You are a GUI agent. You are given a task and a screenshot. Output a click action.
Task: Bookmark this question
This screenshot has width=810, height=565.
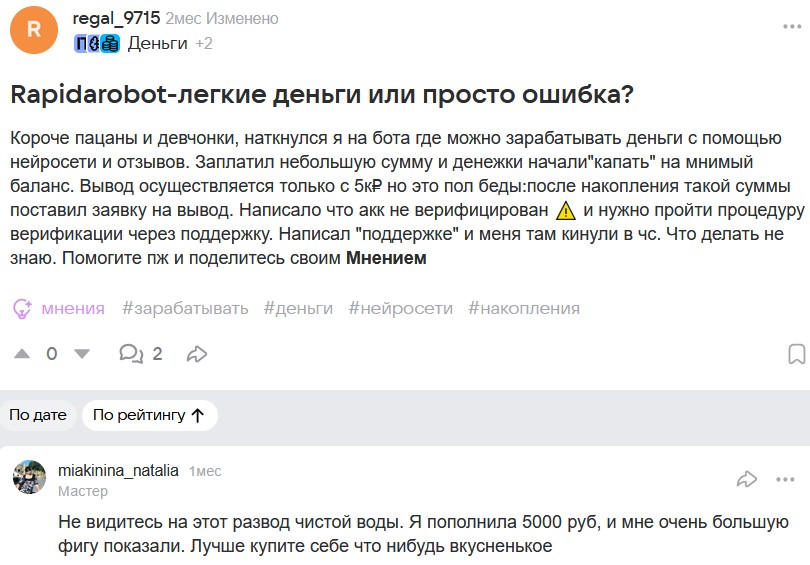797,354
